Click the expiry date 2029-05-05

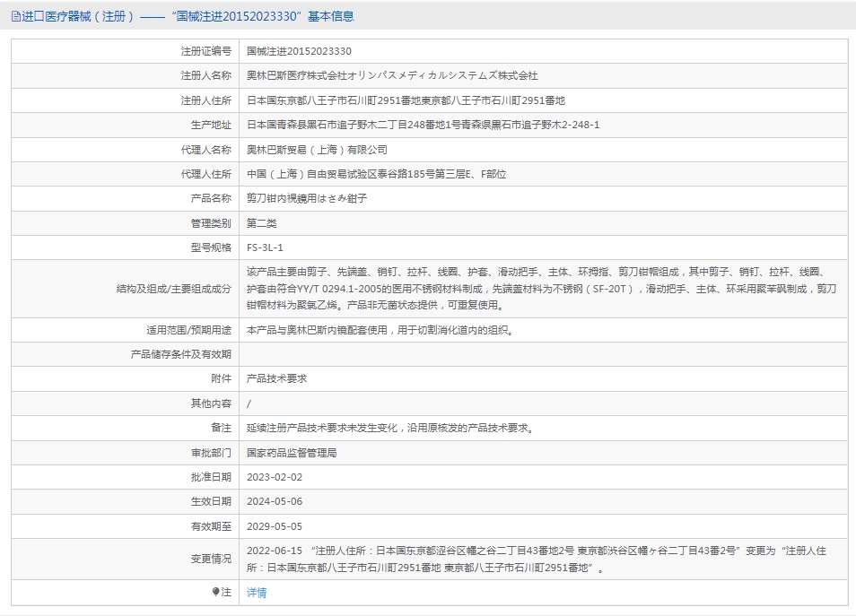(275, 526)
